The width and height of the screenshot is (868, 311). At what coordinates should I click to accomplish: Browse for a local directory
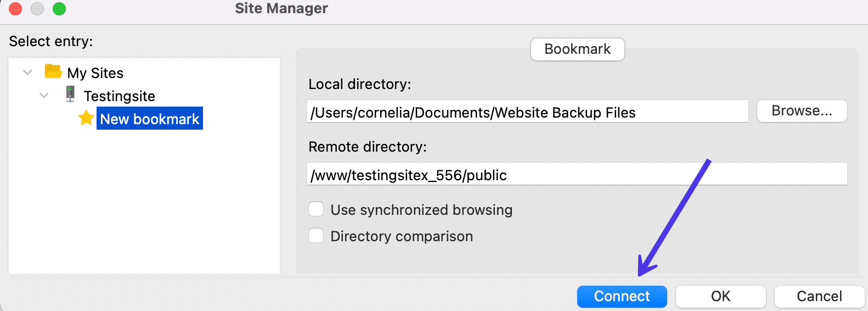pos(802,111)
